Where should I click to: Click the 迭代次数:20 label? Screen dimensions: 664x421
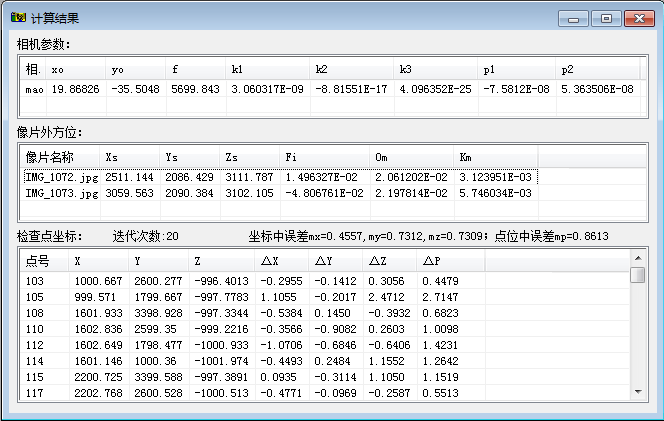145,236
